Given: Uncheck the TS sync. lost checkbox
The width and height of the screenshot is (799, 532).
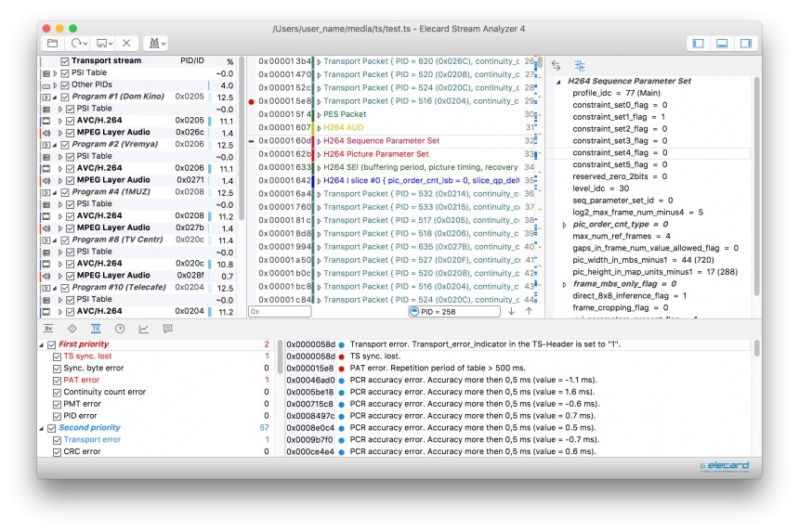Looking at the screenshot, I should 56,357.
